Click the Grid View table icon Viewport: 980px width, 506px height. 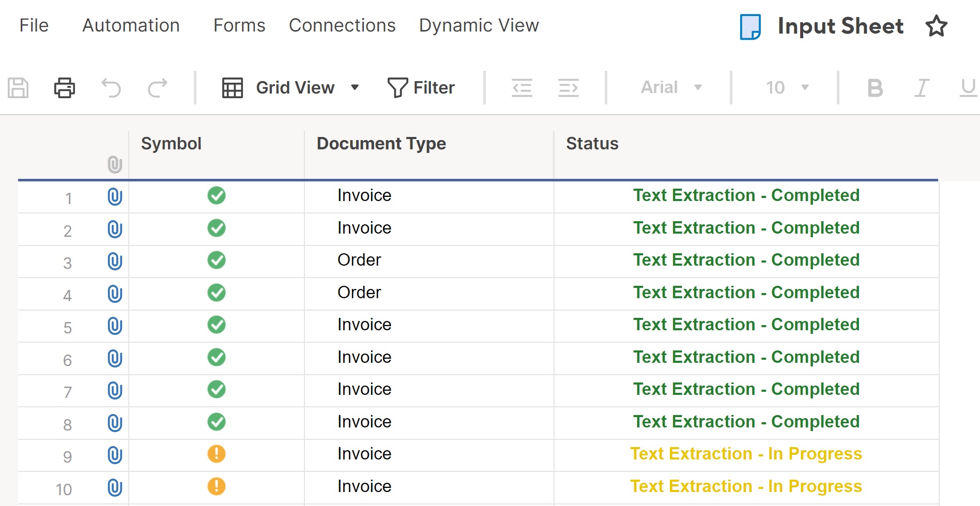(x=233, y=88)
